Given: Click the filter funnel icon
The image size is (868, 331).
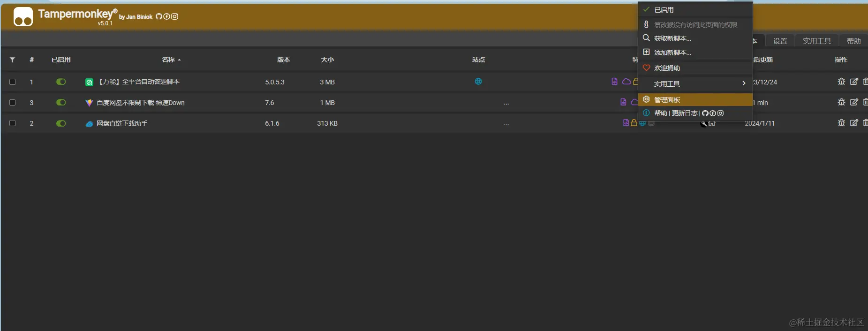Looking at the screenshot, I should tap(12, 60).
